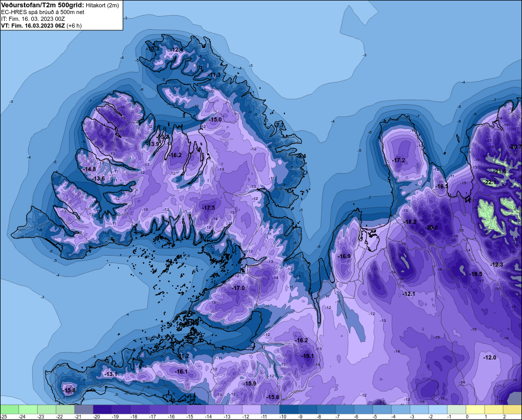This screenshot has width=522, height=420.
Task: Click the legend swatch between -15 and -14
Action: pyautogui.click(x=196, y=409)
